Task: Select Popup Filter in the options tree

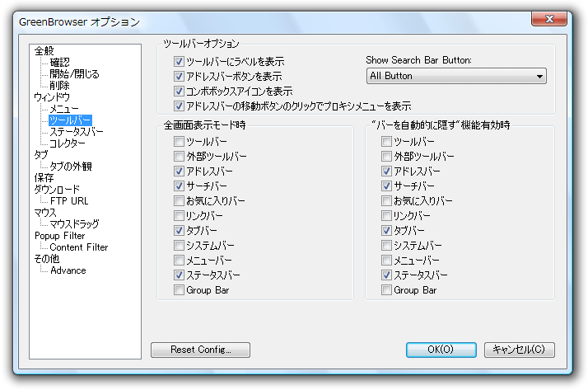Action: click(59, 236)
